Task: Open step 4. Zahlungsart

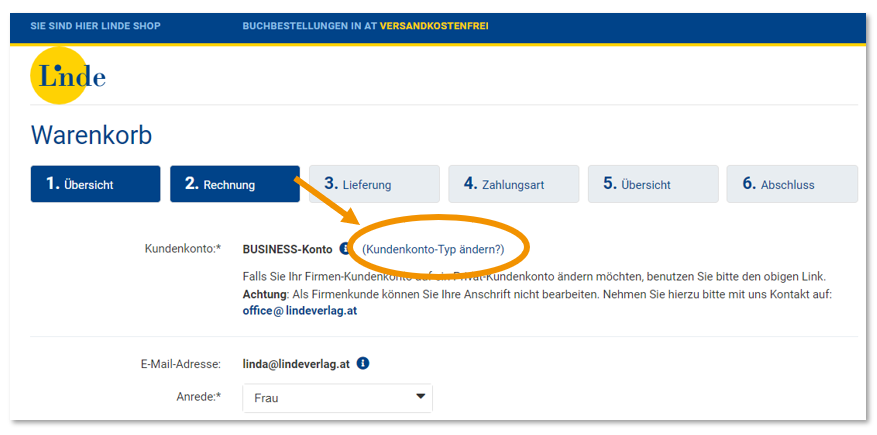Action: click(x=513, y=184)
